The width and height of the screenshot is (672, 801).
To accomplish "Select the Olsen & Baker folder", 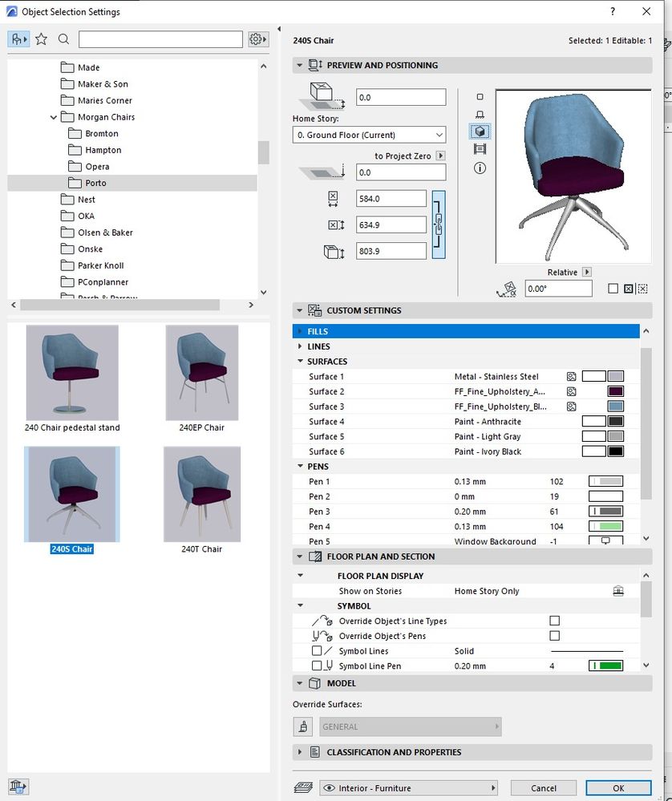I will pos(105,233).
